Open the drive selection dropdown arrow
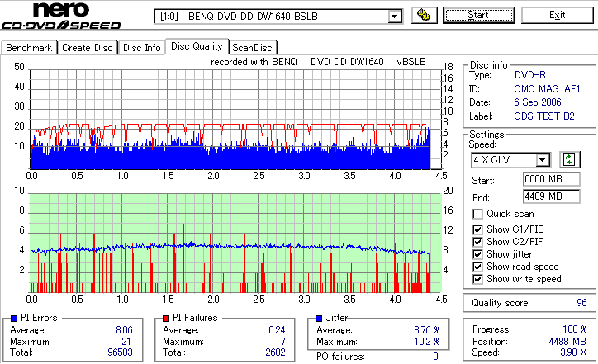This screenshot has height=364, width=598. coord(395,17)
